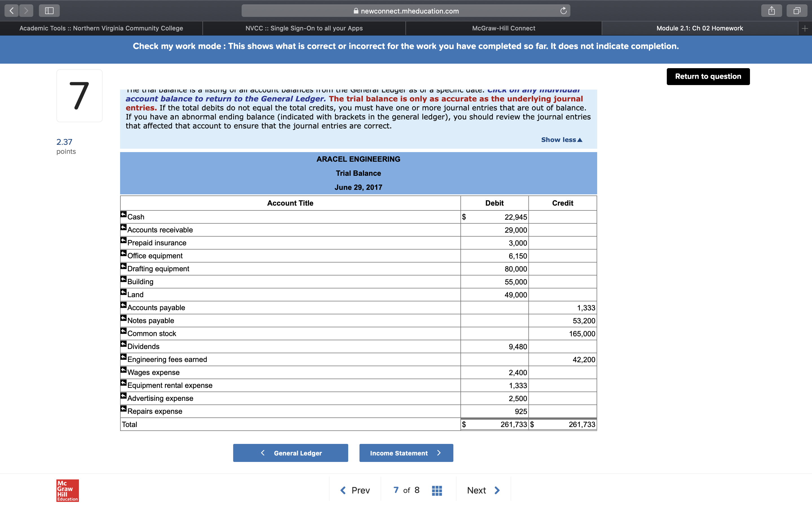Screen dimensions: 812x507
Task: Click Prev to go to question 6
Action: tap(355, 490)
